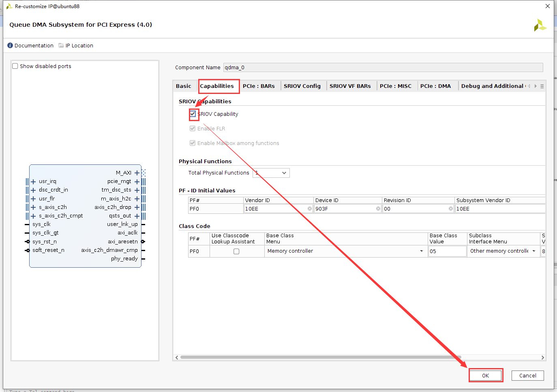Clear the Device ID field icon

378,209
